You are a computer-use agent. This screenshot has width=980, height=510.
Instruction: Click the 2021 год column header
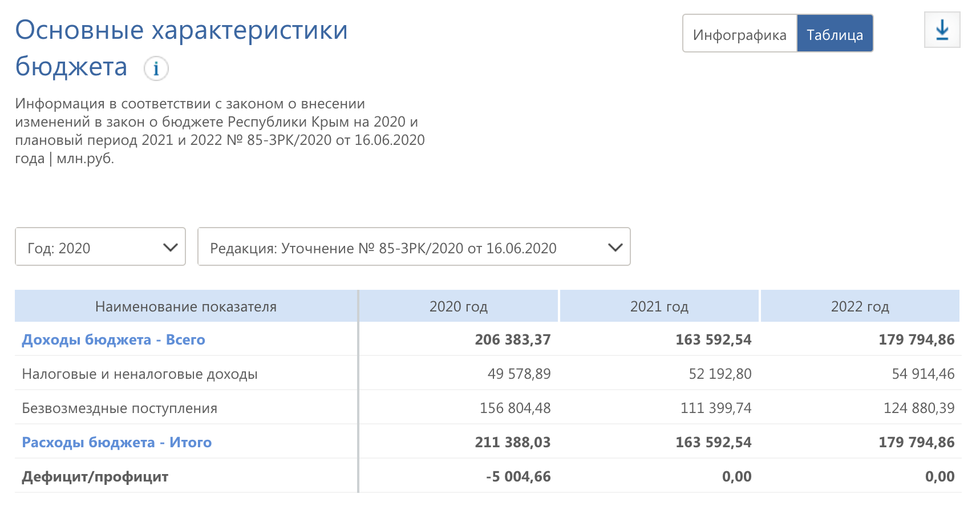point(659,306)
